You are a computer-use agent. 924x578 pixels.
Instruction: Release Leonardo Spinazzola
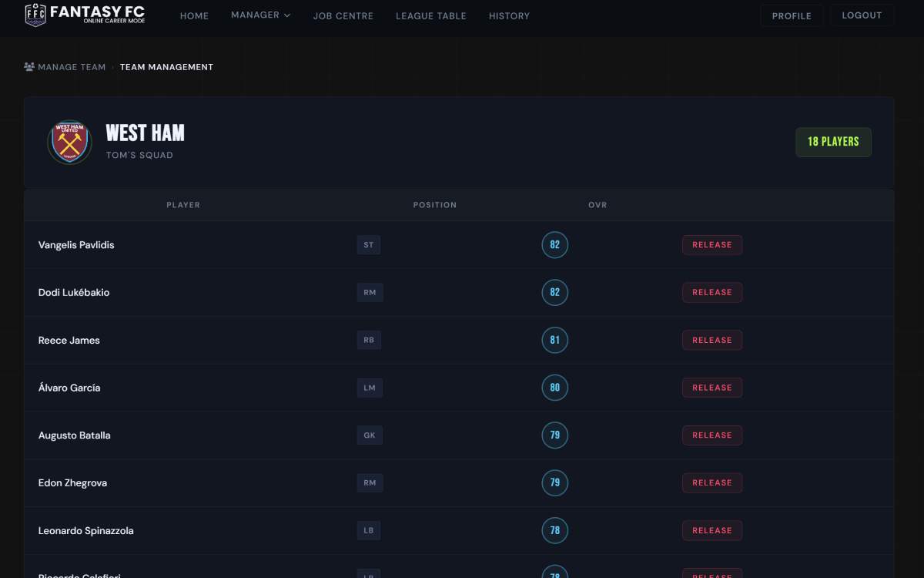712,530
